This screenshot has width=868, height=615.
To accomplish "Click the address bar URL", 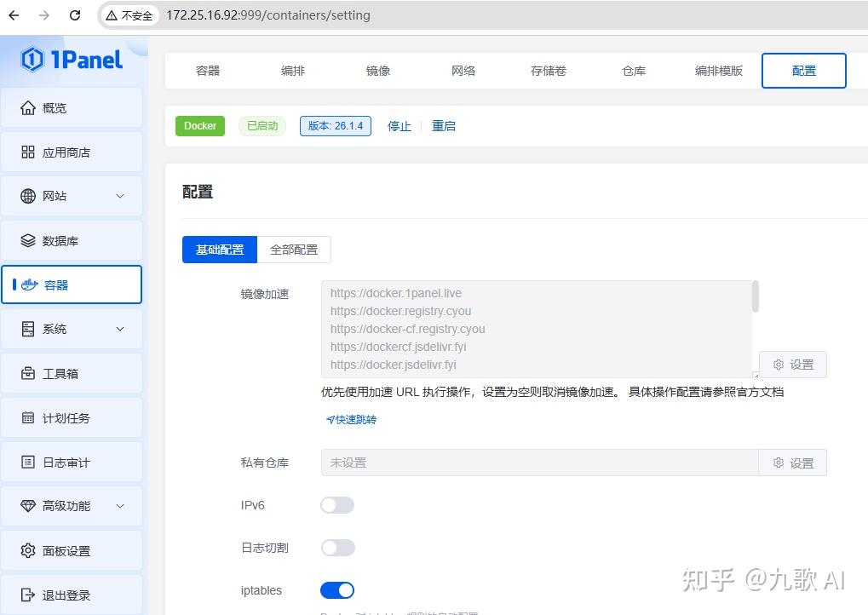I will 268,15.
